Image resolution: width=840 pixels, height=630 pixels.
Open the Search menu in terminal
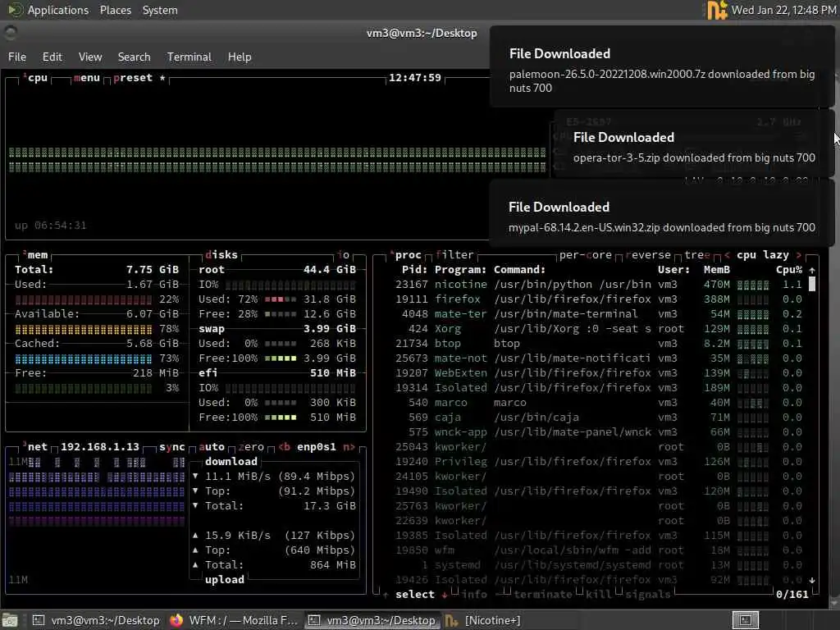[x=134, y=57]
